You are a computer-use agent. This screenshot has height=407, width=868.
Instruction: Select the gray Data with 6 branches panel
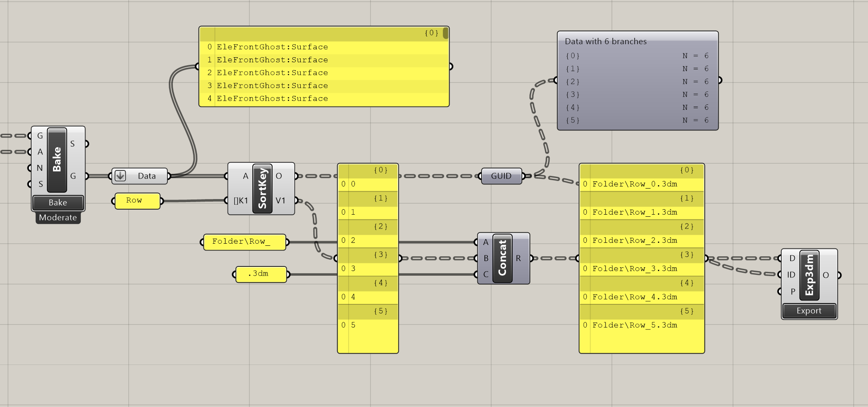638,80
